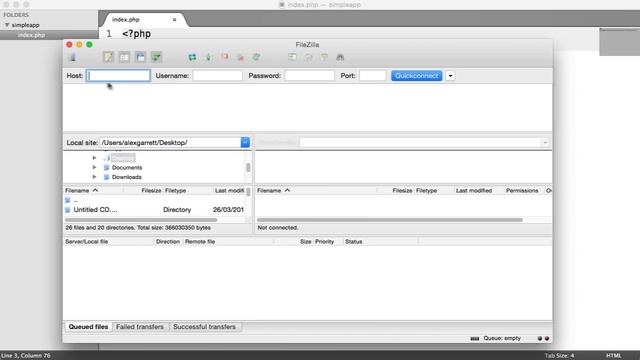
Task: Sort local files by Last modified
Action: [229, 191]
